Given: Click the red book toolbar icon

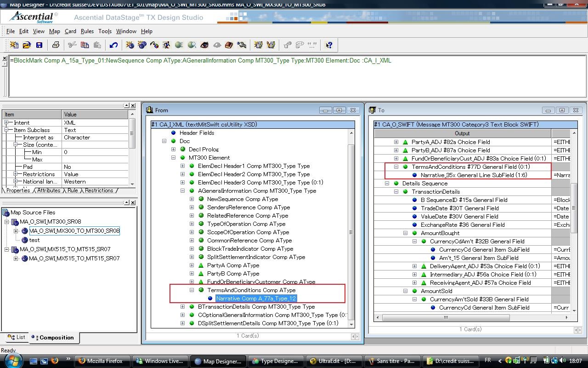Looking at the screenshot, I should 229,45.
